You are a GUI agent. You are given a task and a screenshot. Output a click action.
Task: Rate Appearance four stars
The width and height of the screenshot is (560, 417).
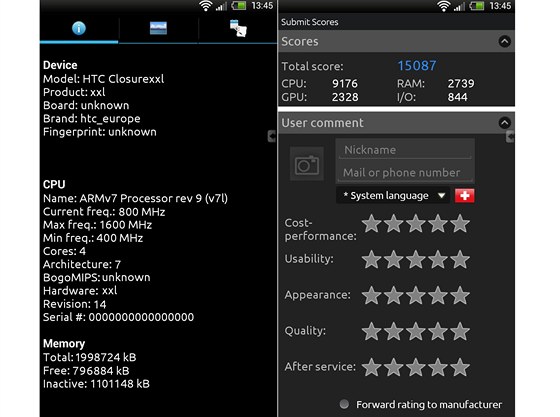(438, 296)
